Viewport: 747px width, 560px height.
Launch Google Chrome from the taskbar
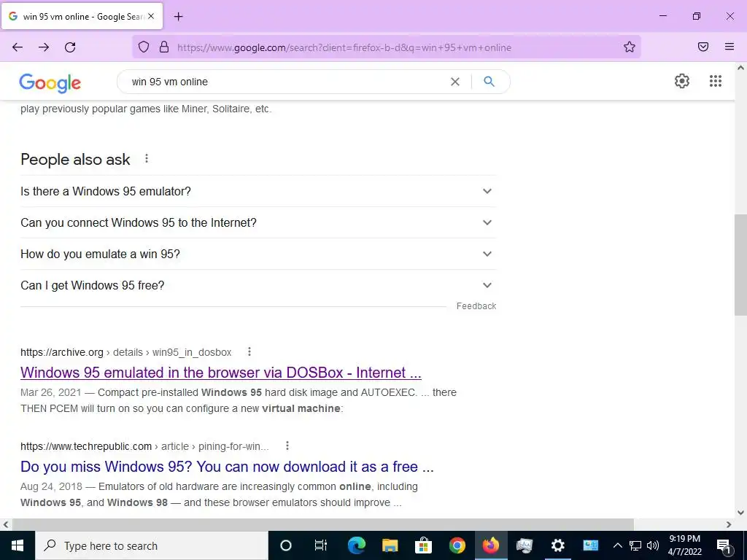pos(457,545)
